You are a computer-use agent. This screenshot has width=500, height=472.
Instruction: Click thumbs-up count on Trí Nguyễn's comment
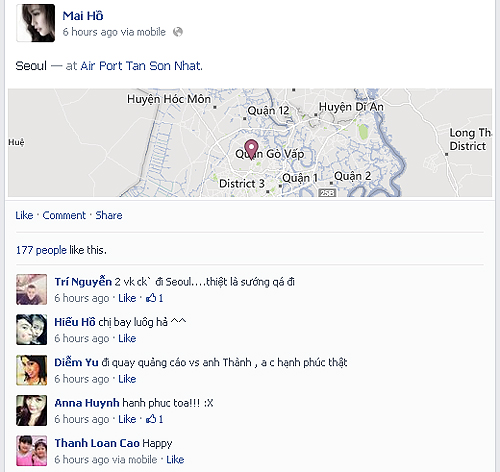coord(155,298)
